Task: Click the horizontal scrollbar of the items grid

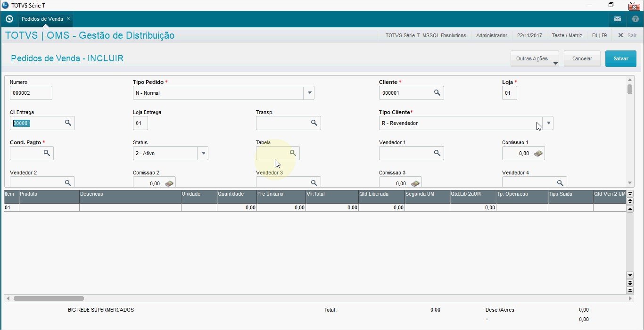Action: (318, 298)
